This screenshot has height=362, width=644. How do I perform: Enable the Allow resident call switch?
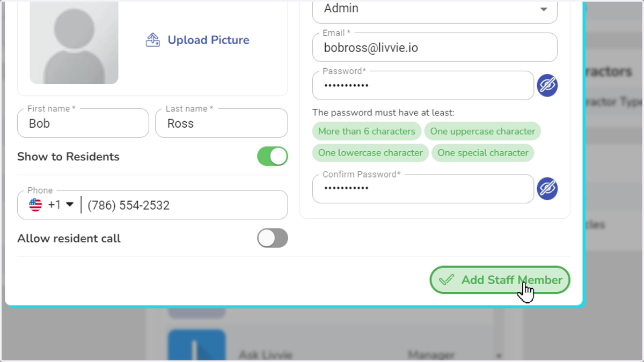[x=273, y=238]
